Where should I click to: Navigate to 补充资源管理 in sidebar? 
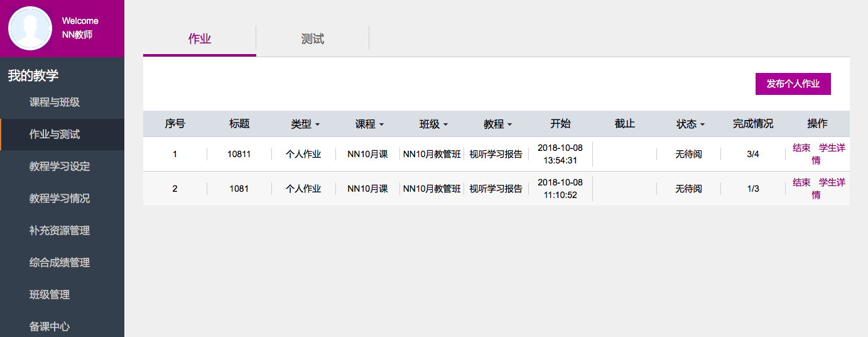click(60, 231)
